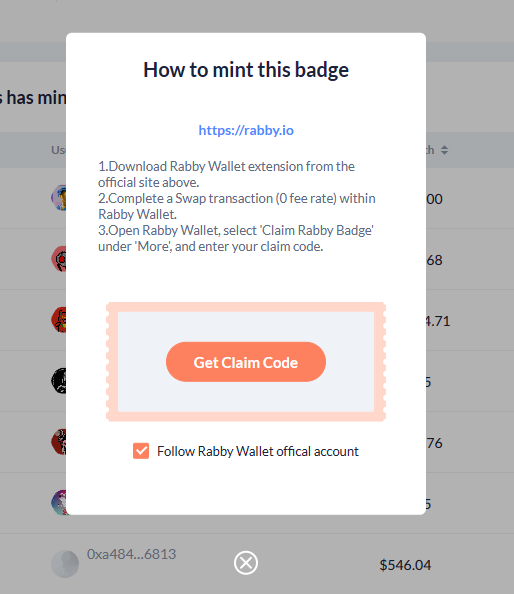Open the purple-teal avatar in the sixth row
The width and height of the screenshot is (514, 594).
pos(59,503)
